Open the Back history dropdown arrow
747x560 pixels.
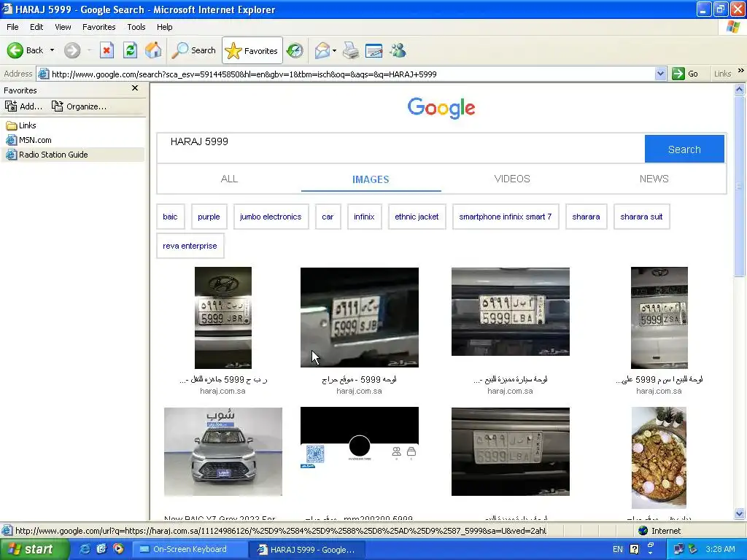(x=52, y=50)
